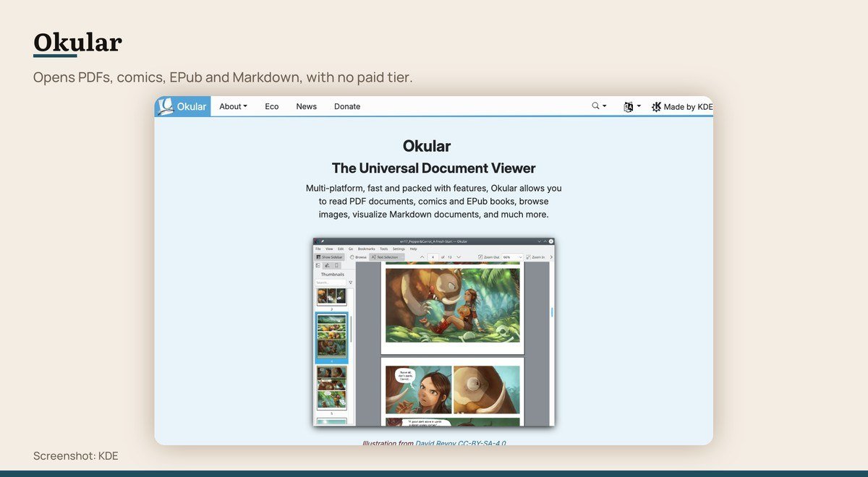The height and width of the screenshot is (477, 868).
Task: Open the File menu in Okular
Action: 318,249
